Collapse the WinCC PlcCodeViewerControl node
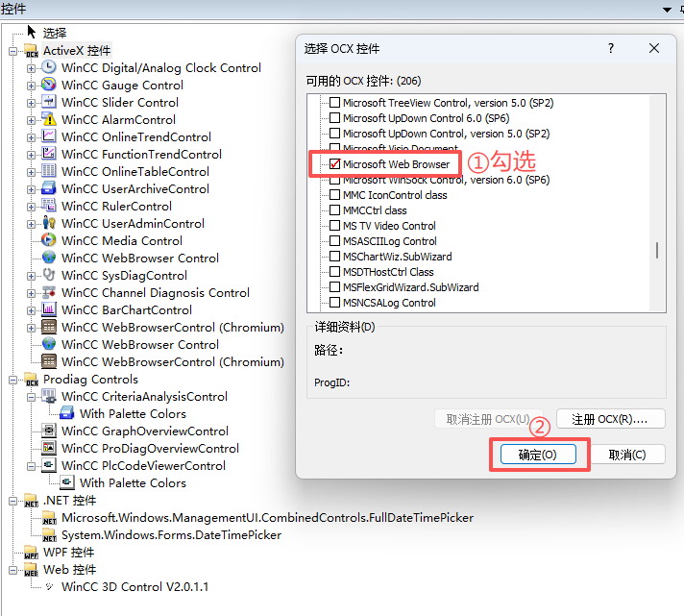 point(31,466)
